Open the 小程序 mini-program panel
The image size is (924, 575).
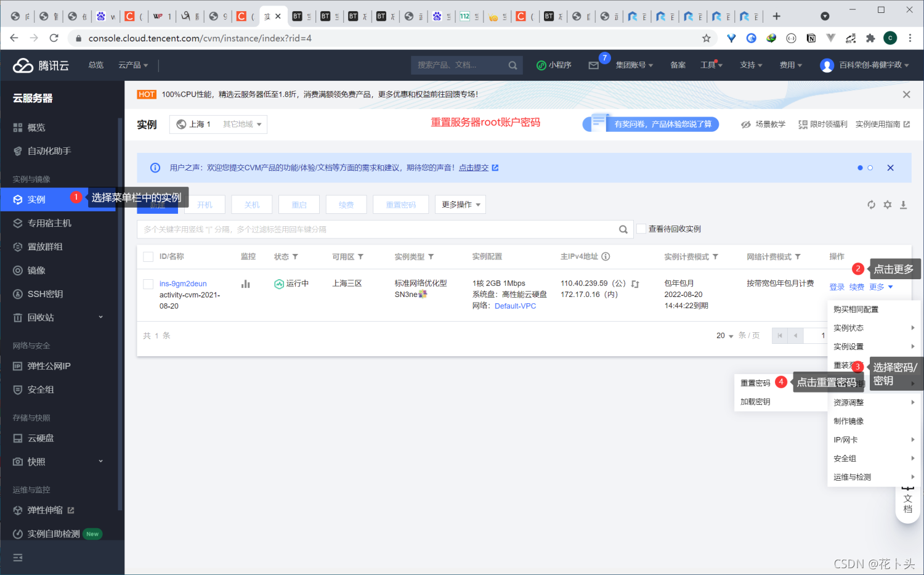554,65
